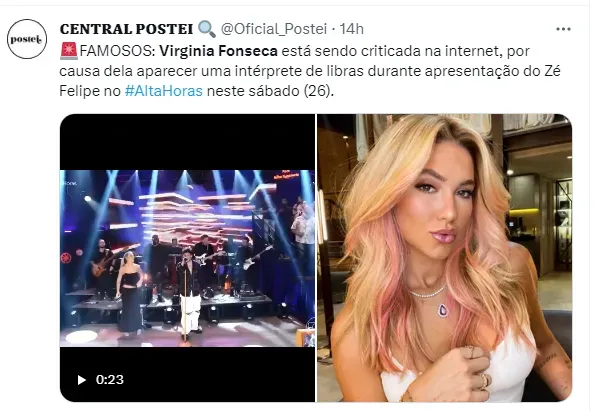595x411 pixels.
Task: Click the pendant necklace in the photo
Action: (443, 309)
